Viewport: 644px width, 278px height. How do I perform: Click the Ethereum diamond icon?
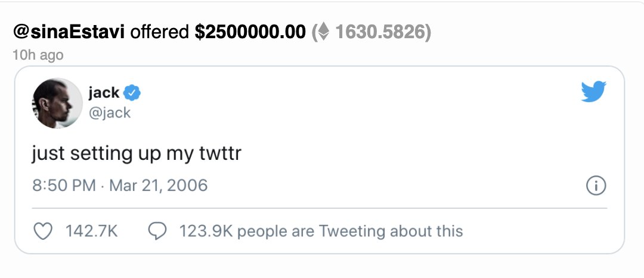click(x=323, y=32)
